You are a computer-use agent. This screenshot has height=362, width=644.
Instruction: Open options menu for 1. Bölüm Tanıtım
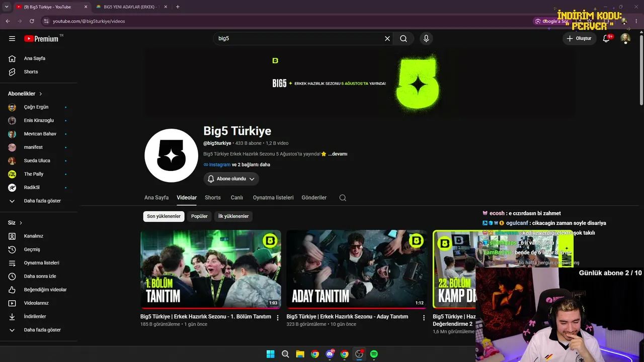coord(278,318)
